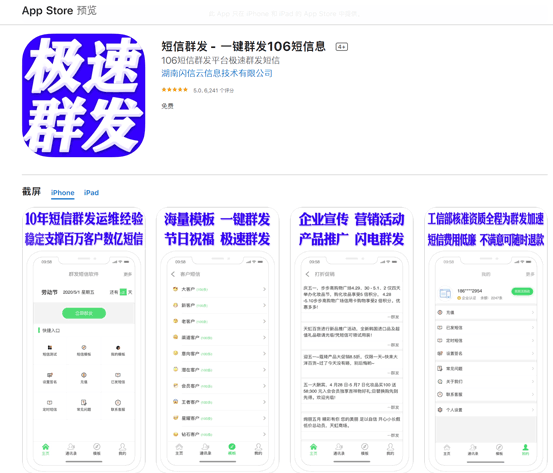Click the green checkmark tab icon in the second screenshot
Image resolution: width=553 pixels, height=473 pixels.
[232, 447]
